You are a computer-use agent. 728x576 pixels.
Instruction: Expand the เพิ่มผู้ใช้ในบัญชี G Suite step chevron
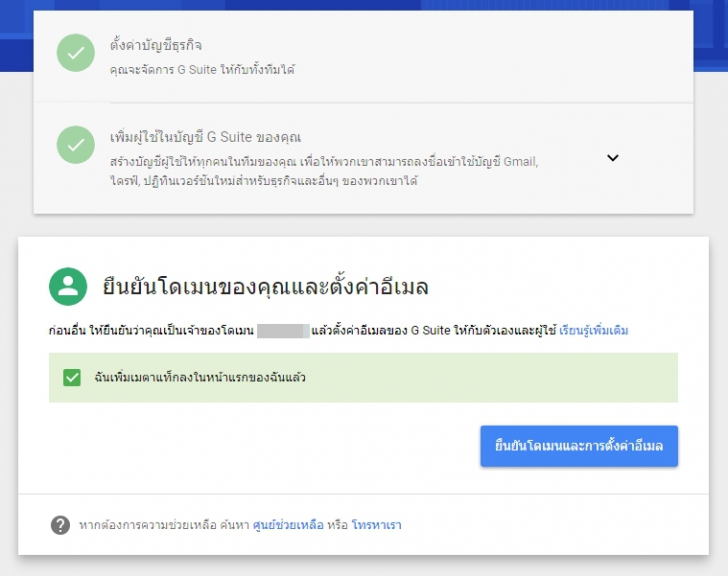click(x=613, y=158)
